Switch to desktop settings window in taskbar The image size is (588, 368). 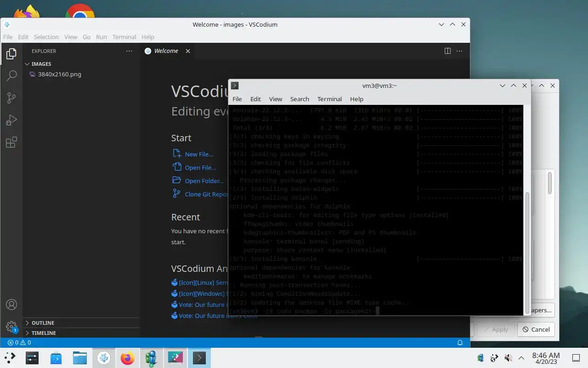175,357
